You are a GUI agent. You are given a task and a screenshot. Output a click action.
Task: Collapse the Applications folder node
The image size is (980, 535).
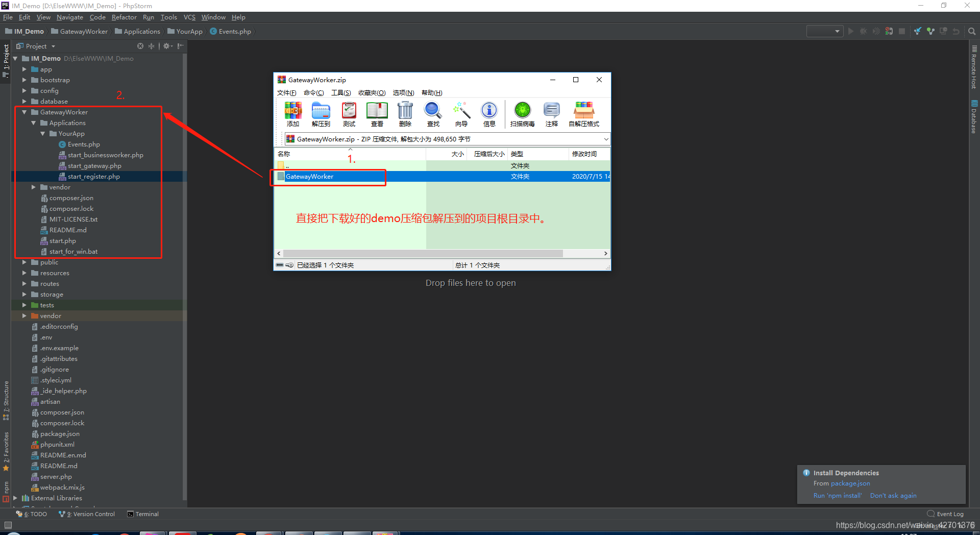[x=33, y=123]
